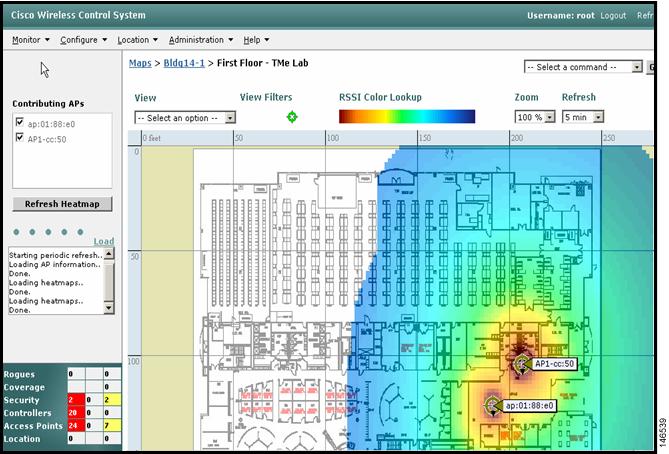
Task: Click the AP1-cc:50 map label
Action: (554, 364)
